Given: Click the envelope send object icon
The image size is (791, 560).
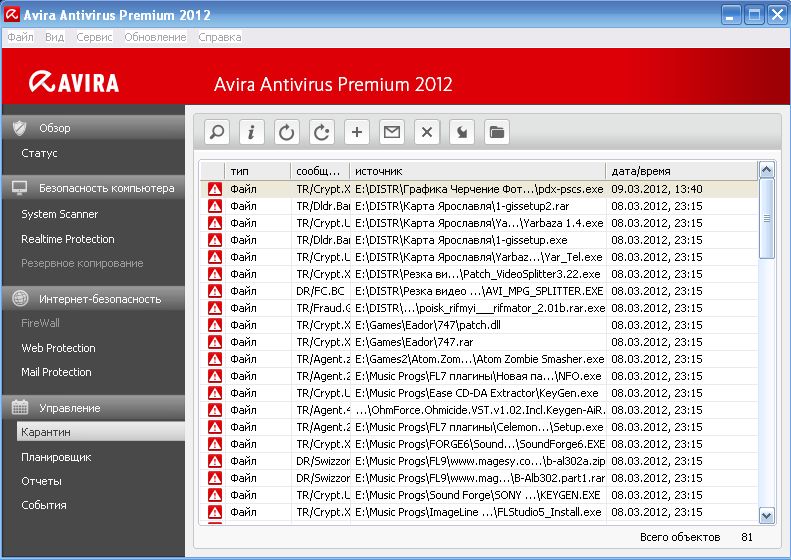Looking at the screenshot, I should click(392, 133).
